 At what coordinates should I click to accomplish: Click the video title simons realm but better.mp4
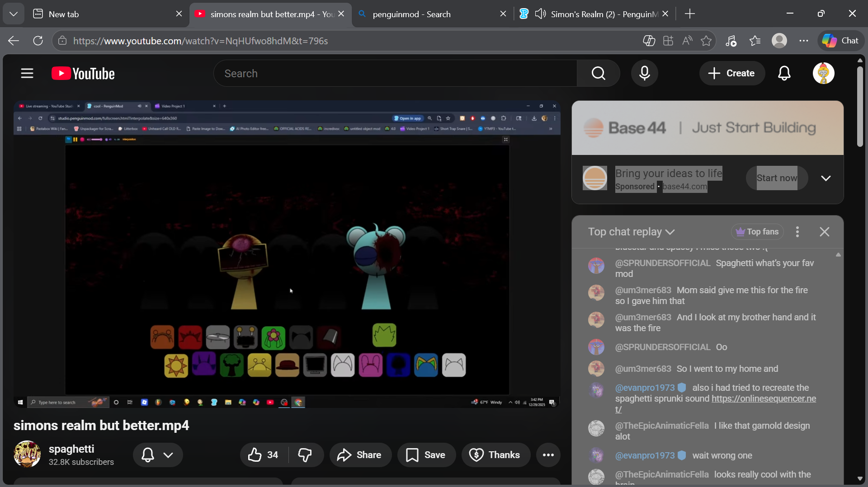(101, 426)
